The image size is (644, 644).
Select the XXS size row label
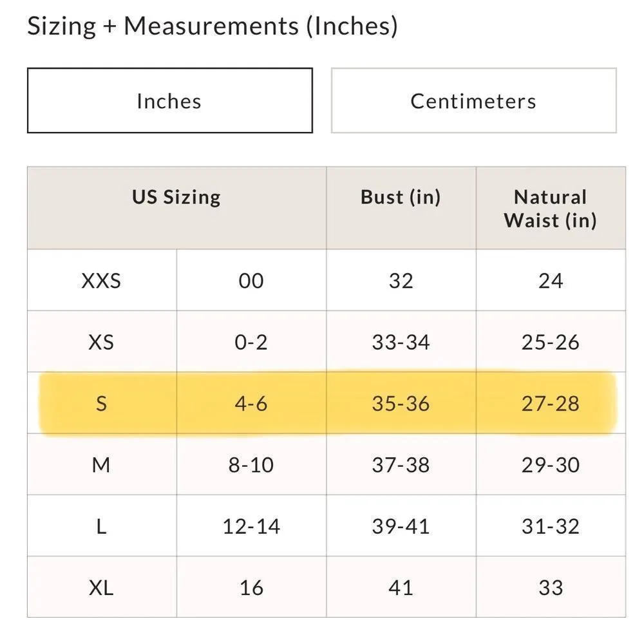point(101,281)
